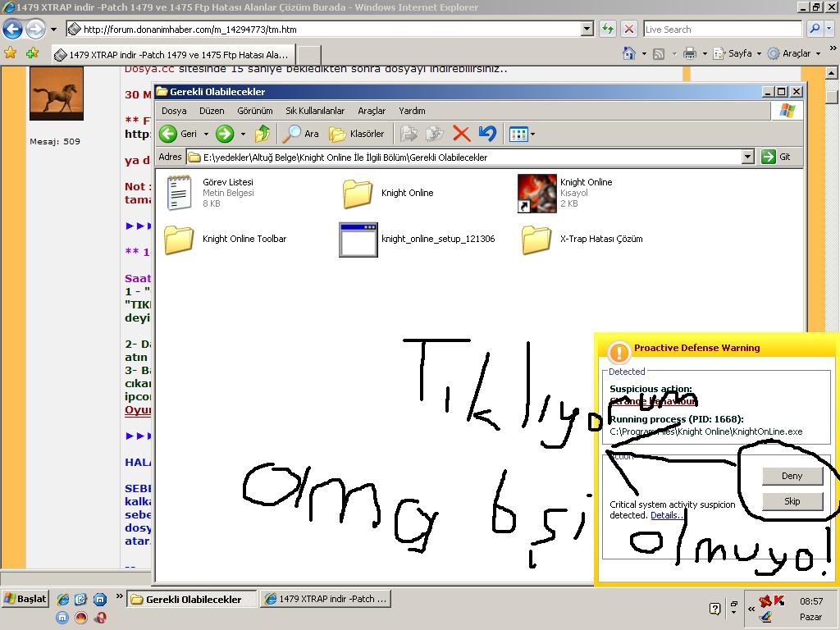Open the Sık Kullanılanlar menu
This screenshot has width=840, height=630.
coord(315,111)
